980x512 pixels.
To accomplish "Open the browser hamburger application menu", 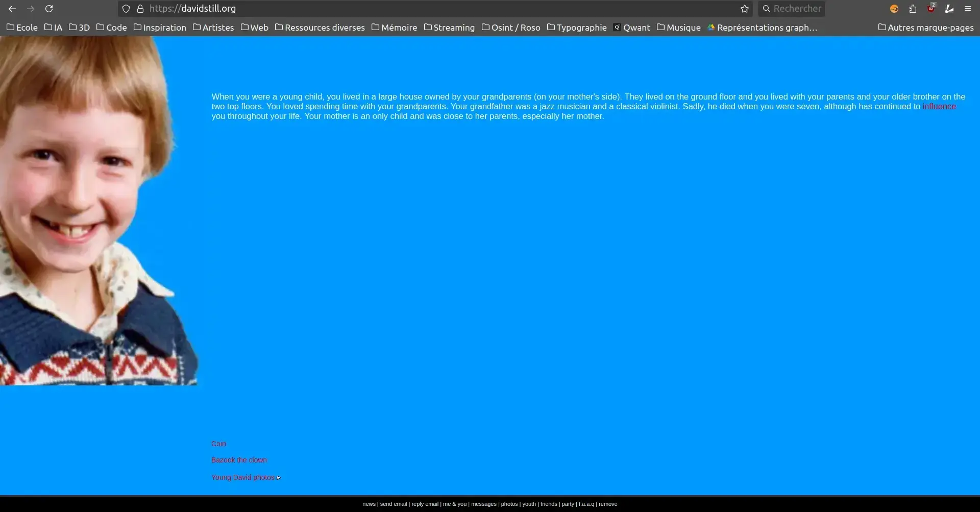I will pos(968,9).
